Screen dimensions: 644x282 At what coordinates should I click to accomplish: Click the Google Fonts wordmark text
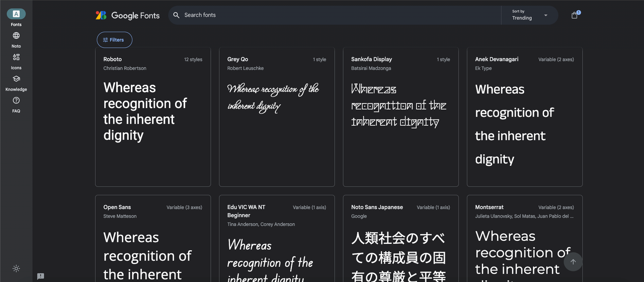[x=135, y=16]
